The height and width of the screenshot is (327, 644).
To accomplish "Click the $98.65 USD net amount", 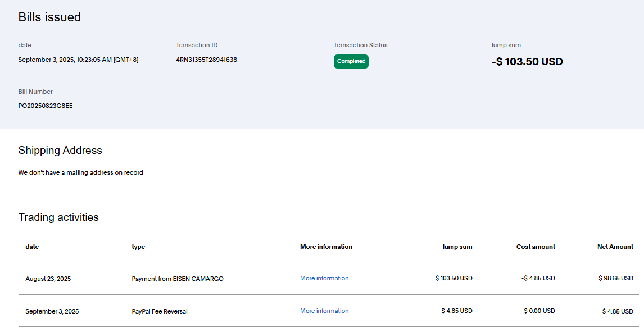I will point(616,279).
